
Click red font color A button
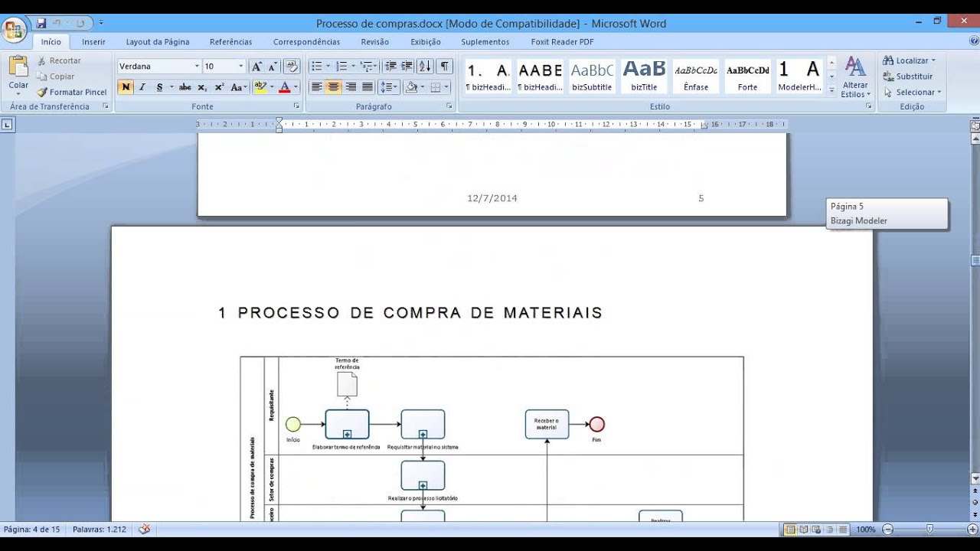click(x=285, y=87)
